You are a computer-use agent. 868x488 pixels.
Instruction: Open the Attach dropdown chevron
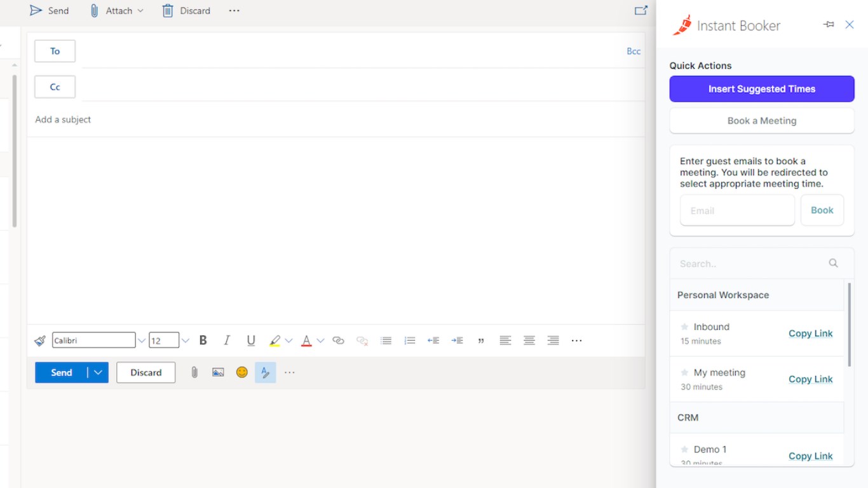(x=140, y=11)
